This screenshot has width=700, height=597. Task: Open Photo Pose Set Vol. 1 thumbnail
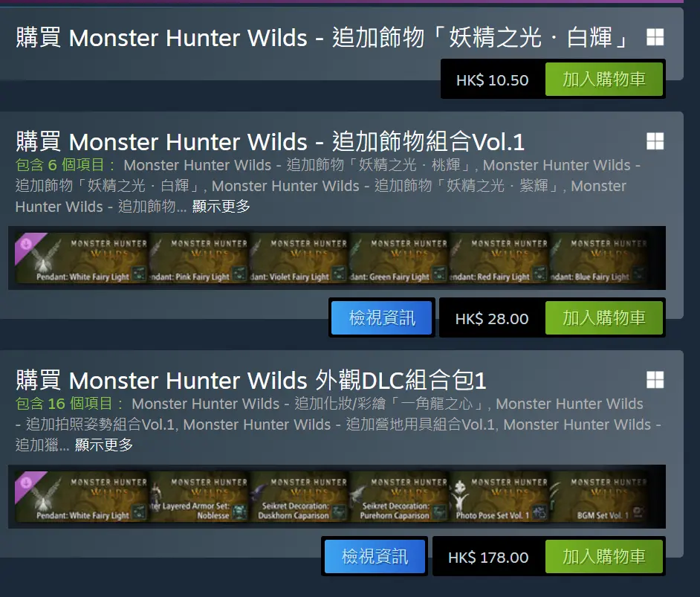click(x=499, y=497)
